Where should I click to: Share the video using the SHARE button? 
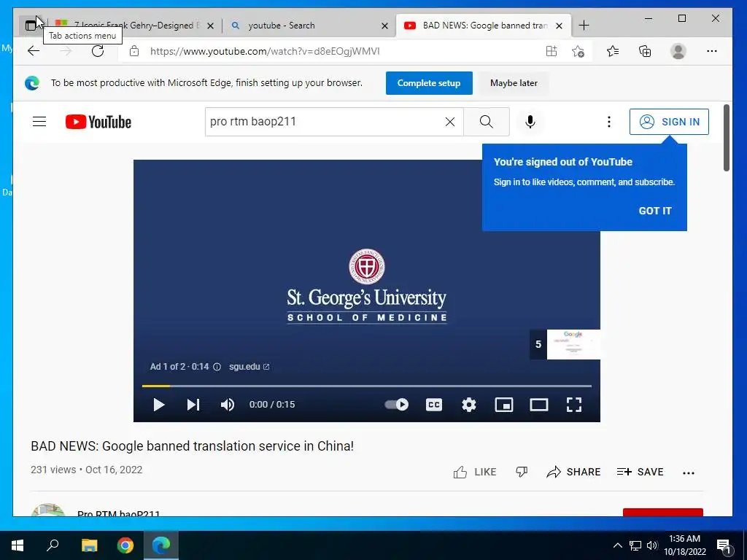573,472
